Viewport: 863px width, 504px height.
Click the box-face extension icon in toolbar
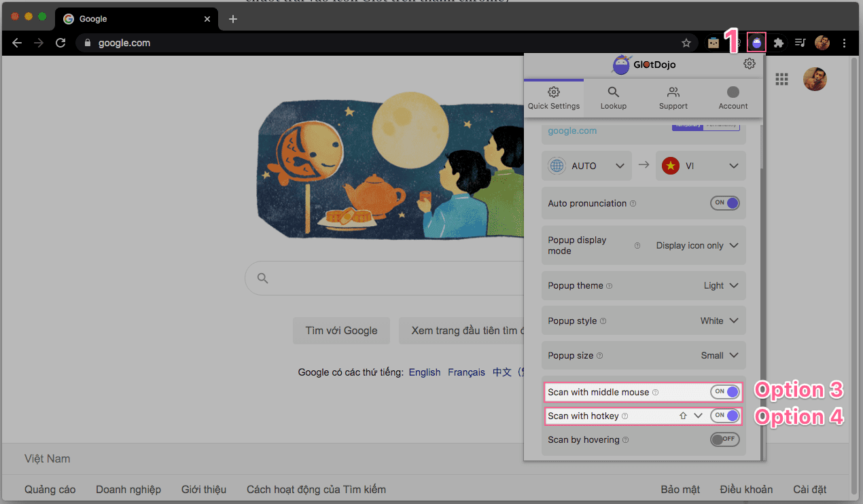click(714, 43)
